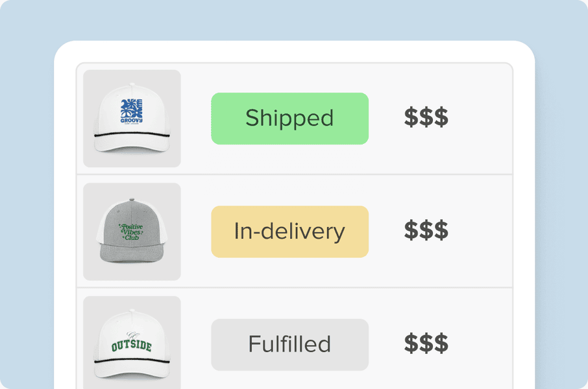Click the blue Groovy logo on the hat

point(132,111)
